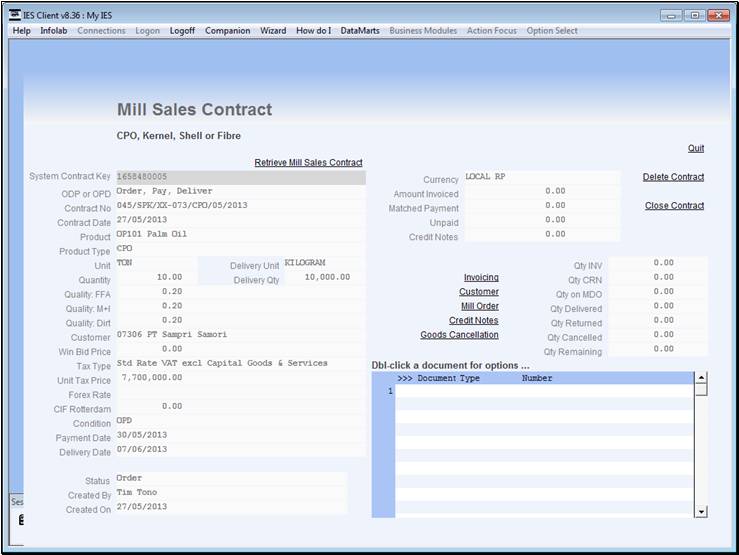Click the Number column header
The width and height of the screenshot is (739, 555).
coord(537,378)
